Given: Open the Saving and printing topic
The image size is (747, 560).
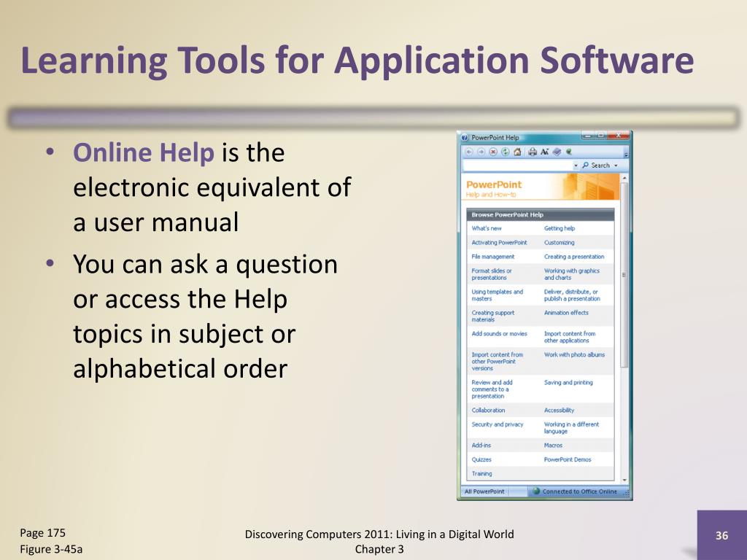Looking at the screenshot, I should [568, 382].
